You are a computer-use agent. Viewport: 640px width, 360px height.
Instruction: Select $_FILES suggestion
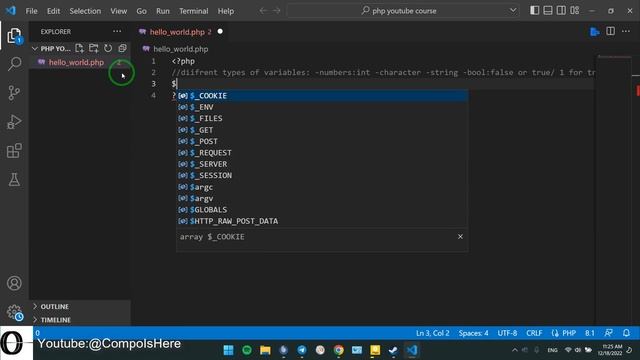click(322, 118)
